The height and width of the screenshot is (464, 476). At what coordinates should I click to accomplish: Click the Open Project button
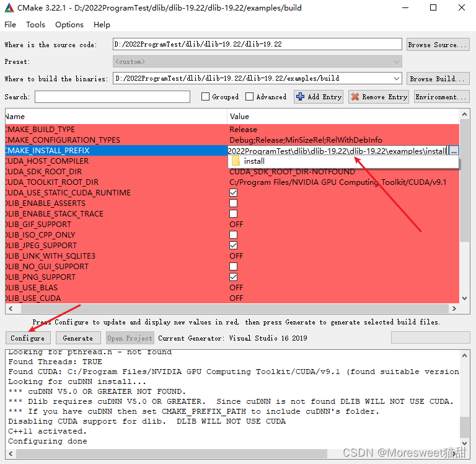130,338
